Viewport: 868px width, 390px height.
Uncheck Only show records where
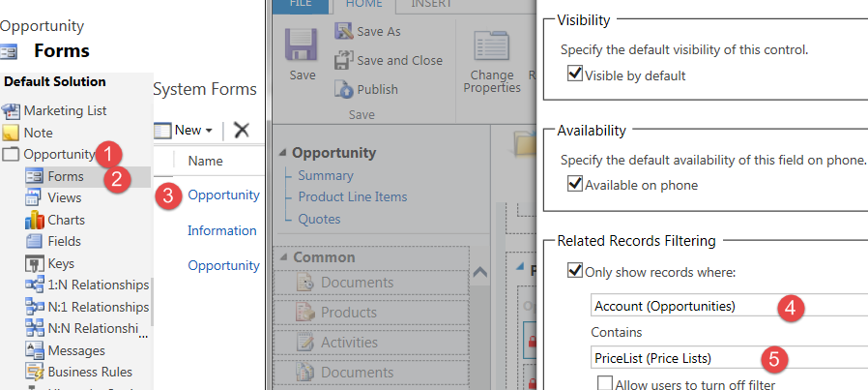pos(575,271)
